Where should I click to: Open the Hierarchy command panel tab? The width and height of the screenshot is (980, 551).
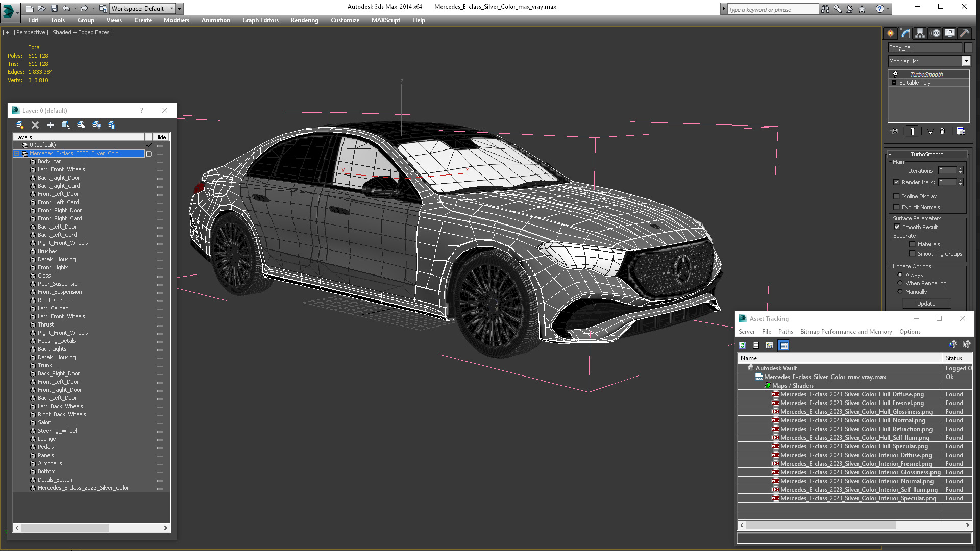(x=920, y=33)
